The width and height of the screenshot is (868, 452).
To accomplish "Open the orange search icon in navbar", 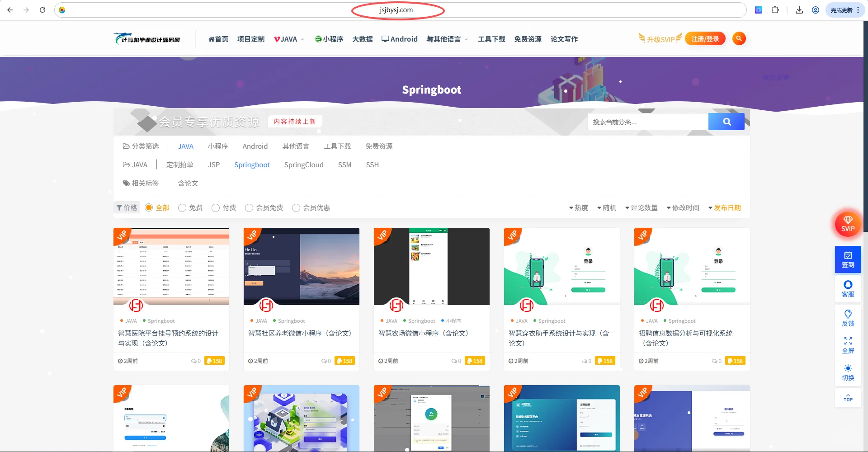I will (739, 38).
